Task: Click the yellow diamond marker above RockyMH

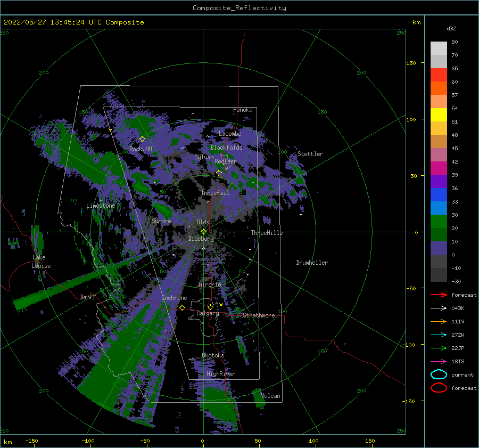Action: coord(142,139)
